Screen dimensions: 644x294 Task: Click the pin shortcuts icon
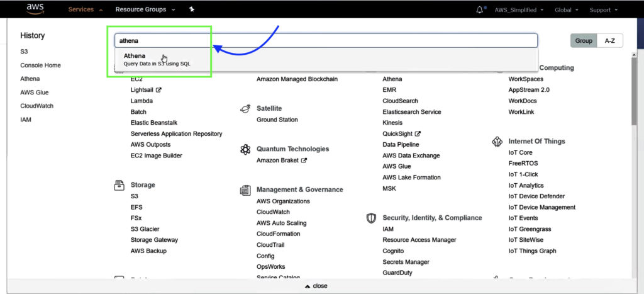coord(191,9)
